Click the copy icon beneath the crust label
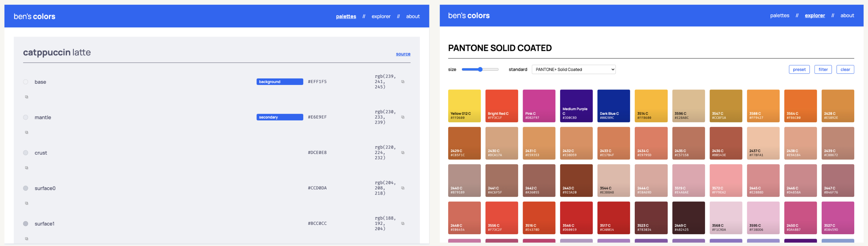868x246 pixels. (x=27, y=168)
